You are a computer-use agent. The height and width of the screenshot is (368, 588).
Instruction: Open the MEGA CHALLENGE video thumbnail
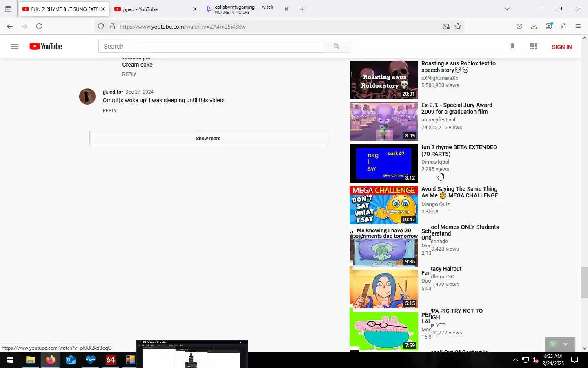384,205
